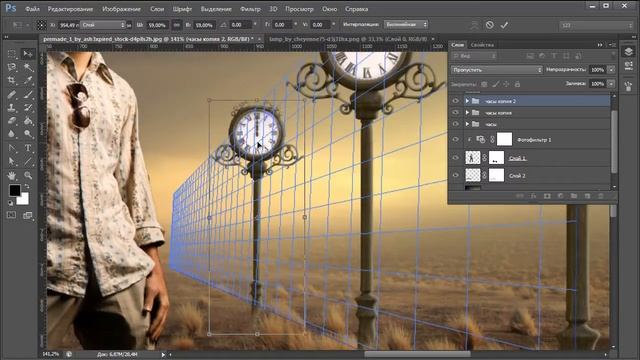Cancel the transform in options bar
The image size is (640, 360).
[489, 25]
